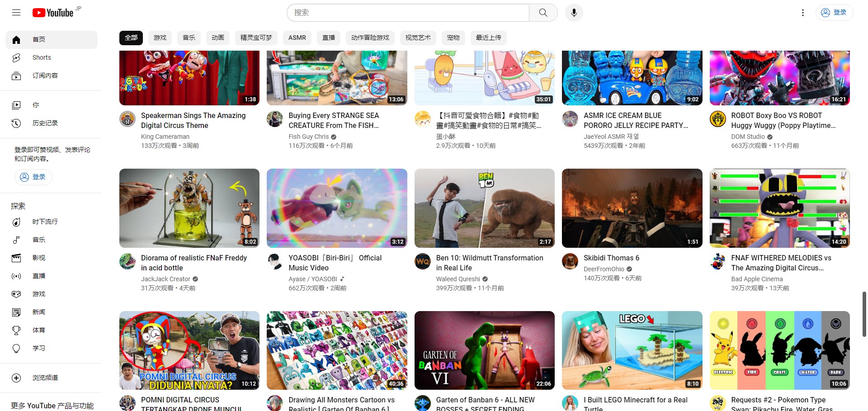
Task: Open the hamburger guide menu
Action: tap(16, 13)
